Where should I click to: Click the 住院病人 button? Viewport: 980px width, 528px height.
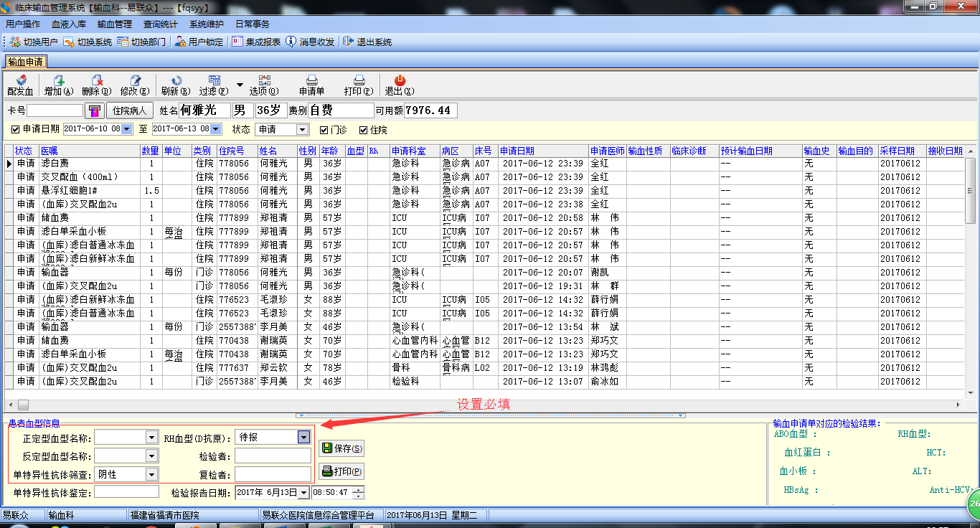click(x=130, y=110)
